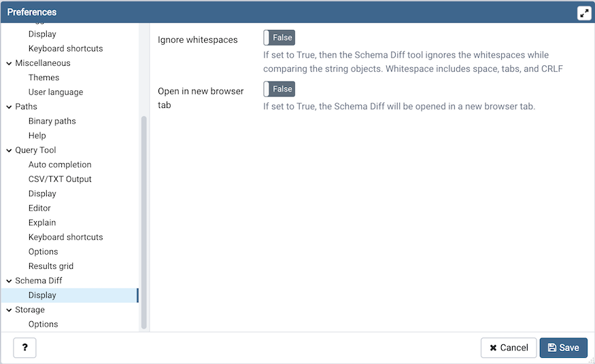Select Options under Query Tool
The width and height of the screenshot is (595, 364).
click(x=44, y=251)
